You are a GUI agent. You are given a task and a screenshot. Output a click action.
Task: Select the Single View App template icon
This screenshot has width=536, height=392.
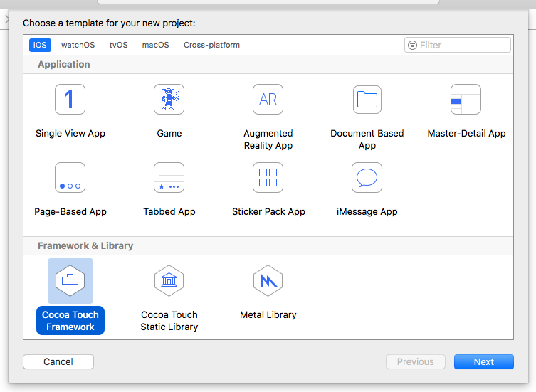[x=70, y=100]
